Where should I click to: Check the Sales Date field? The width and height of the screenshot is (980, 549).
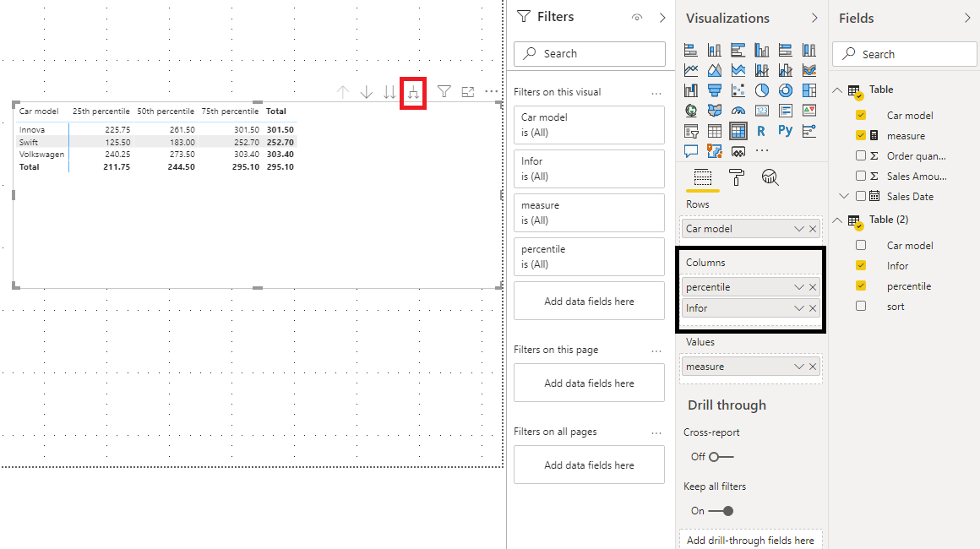(x=861, y=196)
